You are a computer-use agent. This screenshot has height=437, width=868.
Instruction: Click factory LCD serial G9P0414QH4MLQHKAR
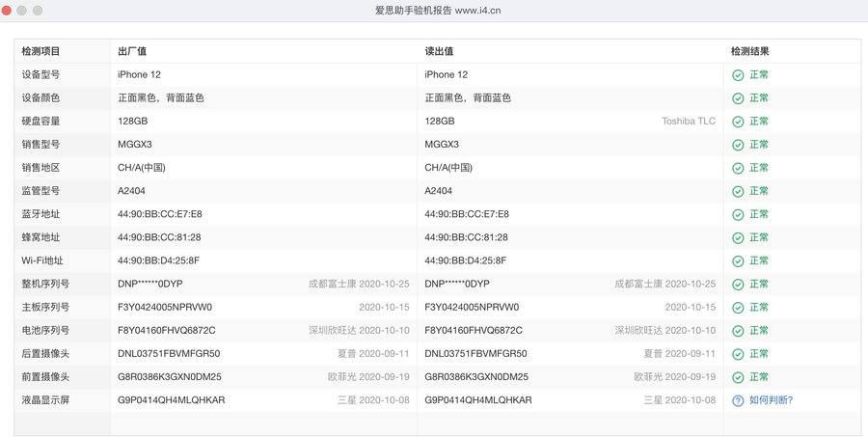click(x=172, y=400)
